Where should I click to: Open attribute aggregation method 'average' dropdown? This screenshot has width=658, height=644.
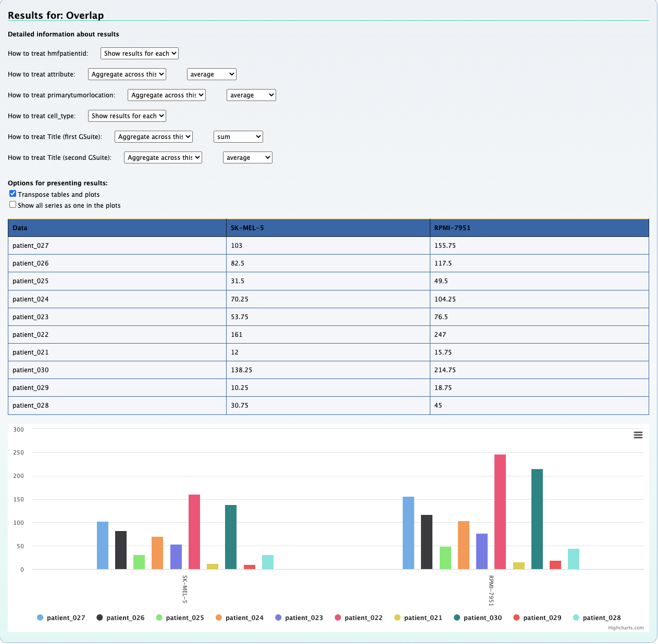[212, 74]
